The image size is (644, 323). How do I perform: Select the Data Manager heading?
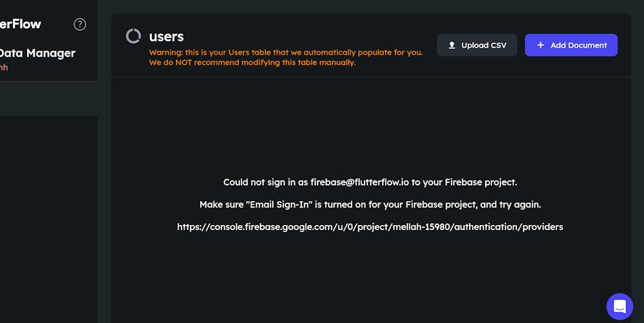37,54
